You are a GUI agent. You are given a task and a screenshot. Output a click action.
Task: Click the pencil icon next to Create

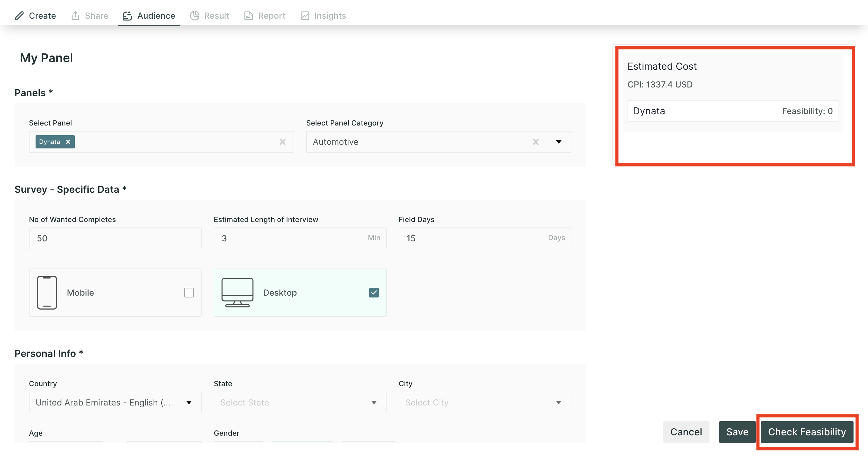tap(19, 15)
